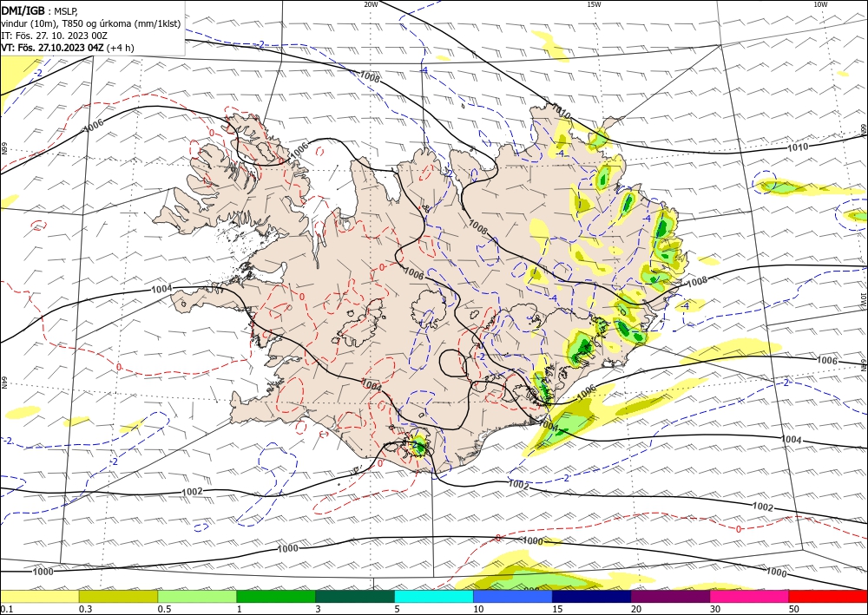Click the blue 10–15 mm legend swatch
The height and width of the screenshot is (615, 868).
point(513,597)
